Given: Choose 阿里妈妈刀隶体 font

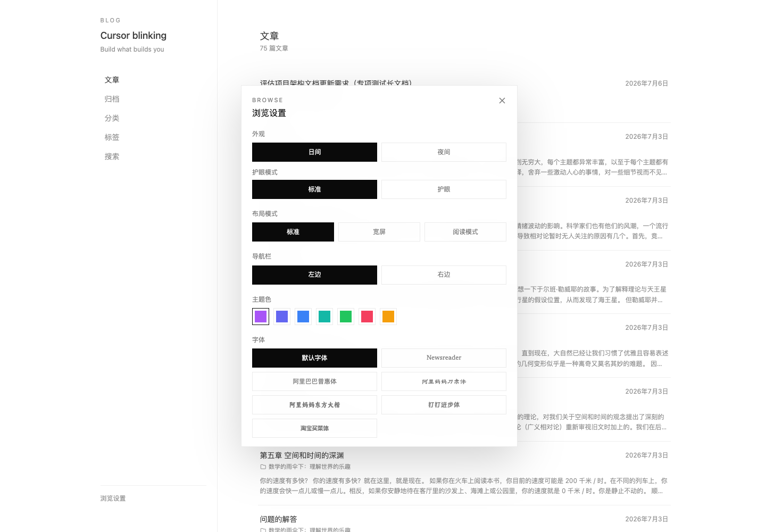Looking at the screenshot, I should (444, 381).
